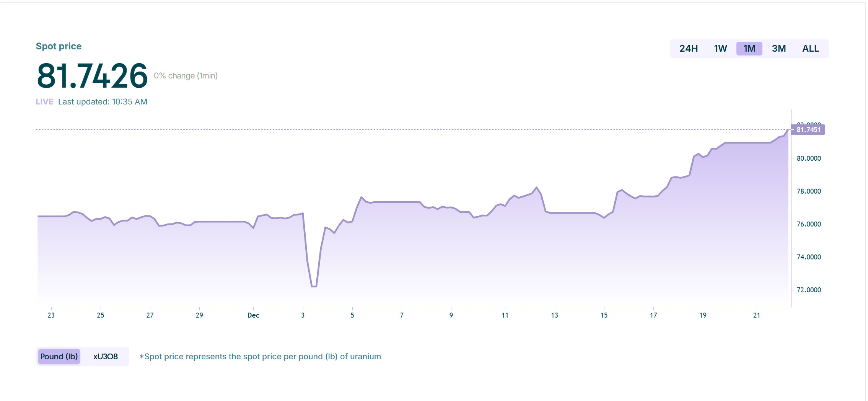
Task: Click the Spot price heading
Action: point(59,46)
